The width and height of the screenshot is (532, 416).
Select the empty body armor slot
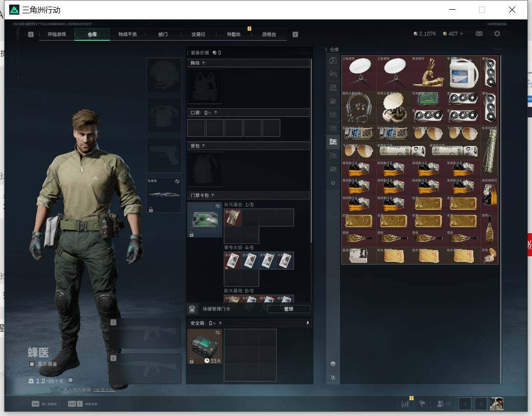(164, 115)
